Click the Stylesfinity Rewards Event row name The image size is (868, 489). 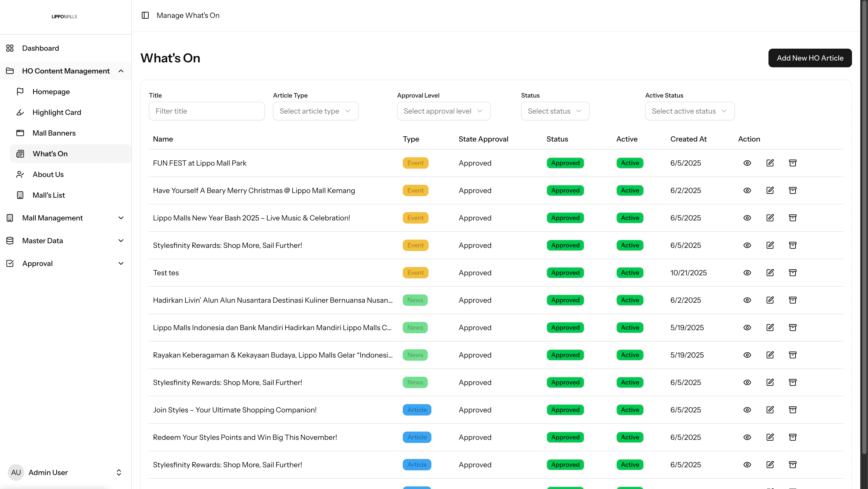227,246
